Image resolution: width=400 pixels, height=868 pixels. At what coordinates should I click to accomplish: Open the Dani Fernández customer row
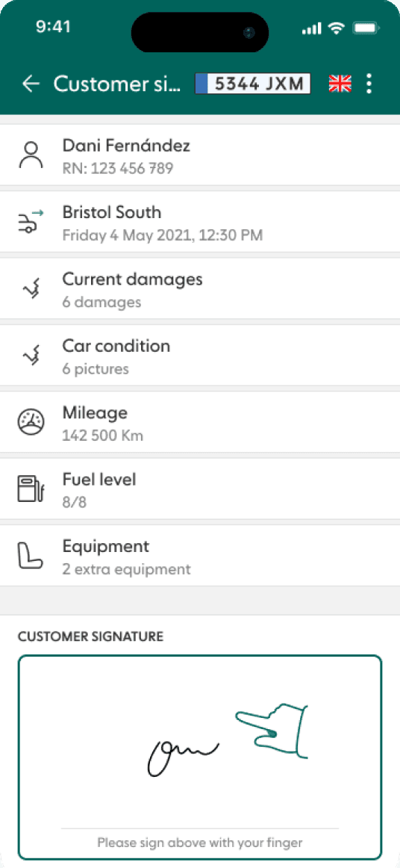click(x=200, y=155)
